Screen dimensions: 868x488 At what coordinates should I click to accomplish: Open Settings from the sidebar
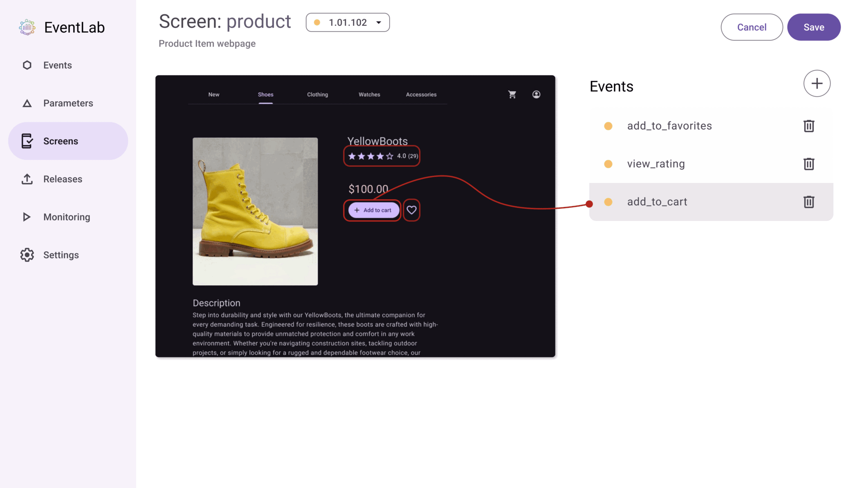[68, 255]
